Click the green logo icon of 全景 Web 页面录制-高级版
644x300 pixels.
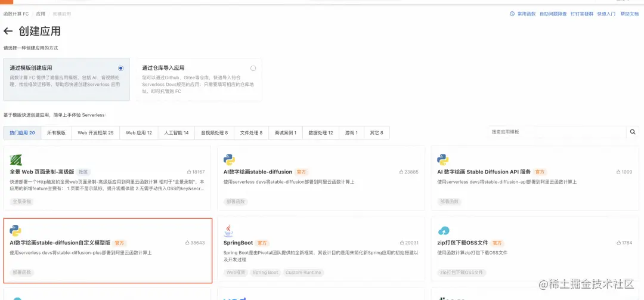coord(16,160)
